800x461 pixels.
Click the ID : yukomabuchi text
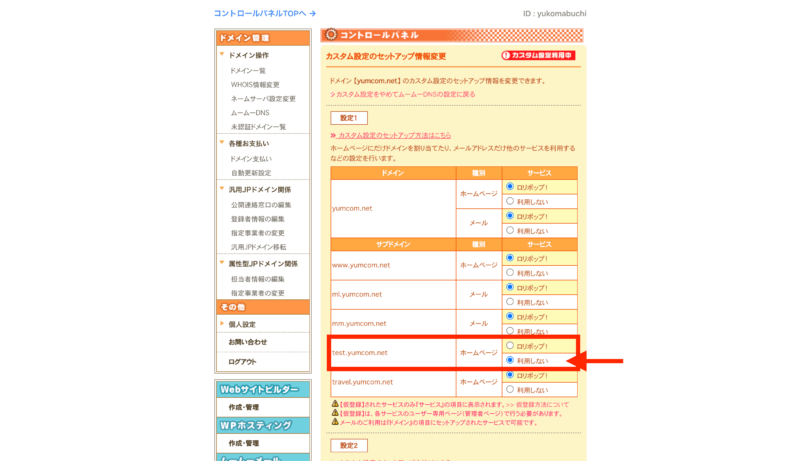[x=555, y=14]
